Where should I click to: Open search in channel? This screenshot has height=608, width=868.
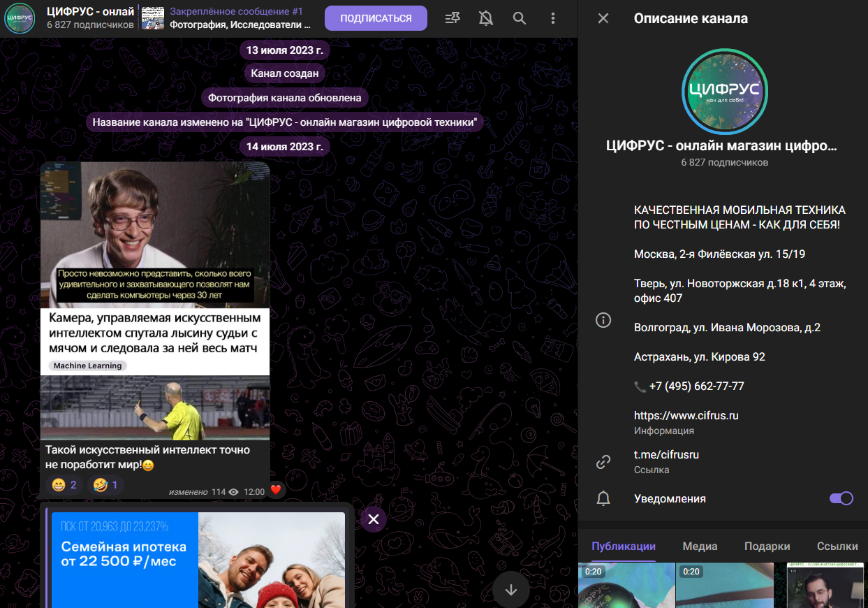pos(520,18)
